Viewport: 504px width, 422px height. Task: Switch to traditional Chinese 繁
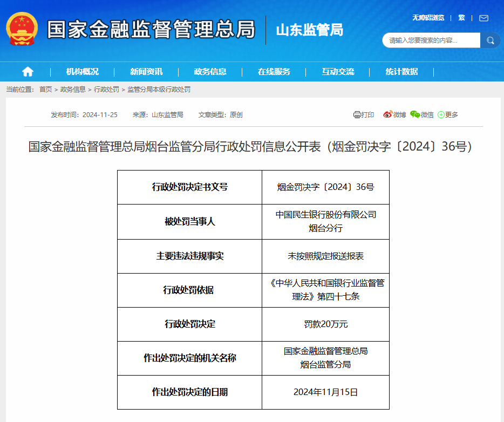[461, 18]
